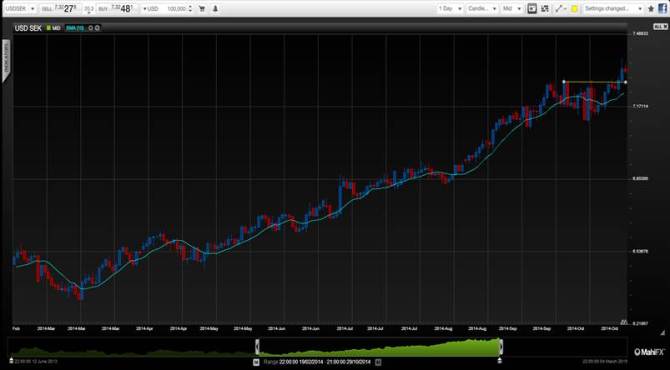Image resolution: width=670 pixels, height=370 pixels.
Task: Remove the SMA indicator with close icon
Action: 97,28
